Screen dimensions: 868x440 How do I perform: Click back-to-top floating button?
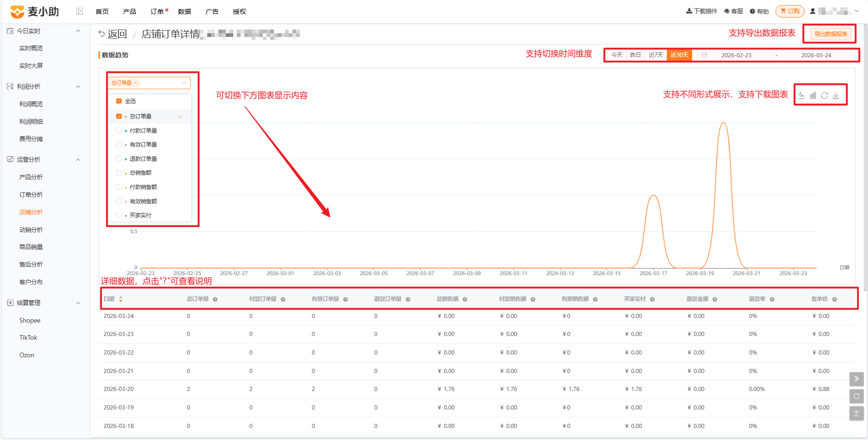click(856, 413)
